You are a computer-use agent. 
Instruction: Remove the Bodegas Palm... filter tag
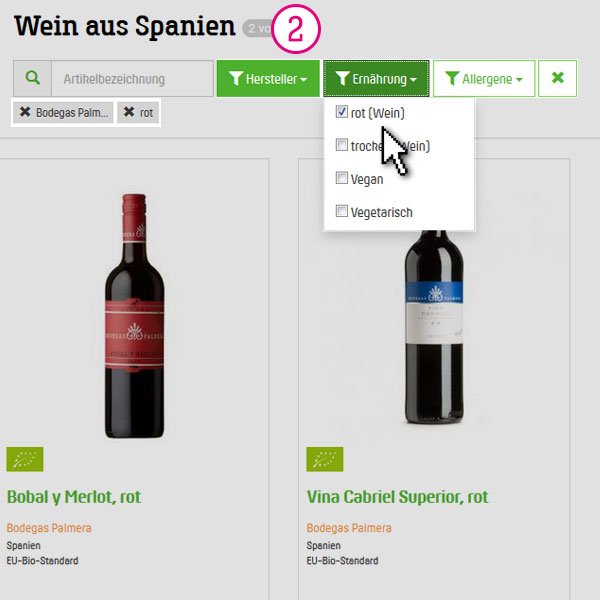[63, 112]
